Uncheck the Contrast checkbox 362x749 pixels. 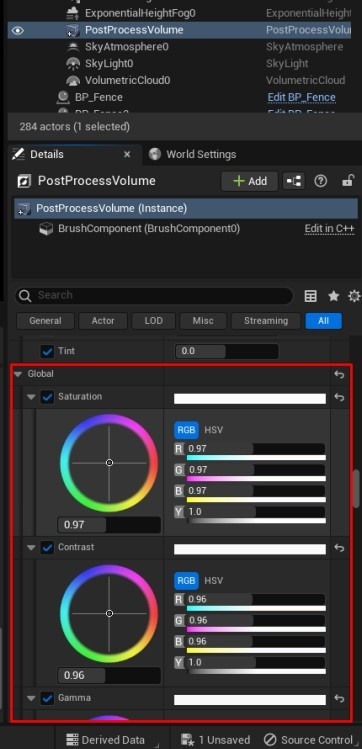47,547
